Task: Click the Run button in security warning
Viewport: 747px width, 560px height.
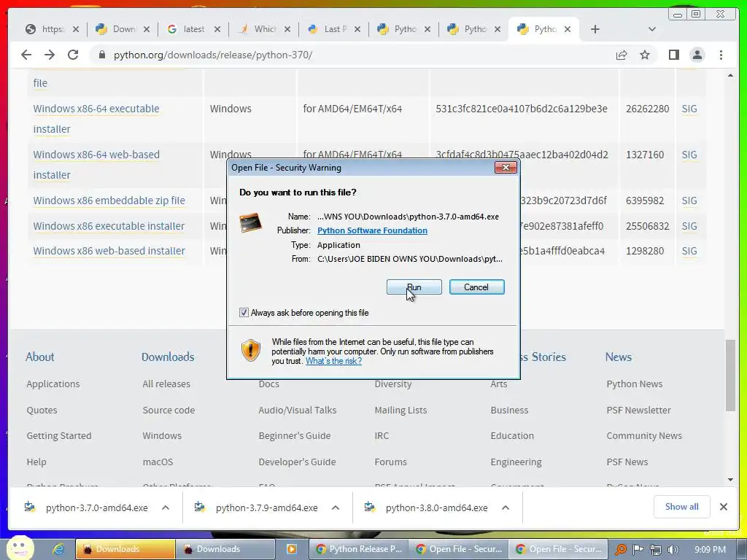Action: (414, 287)
